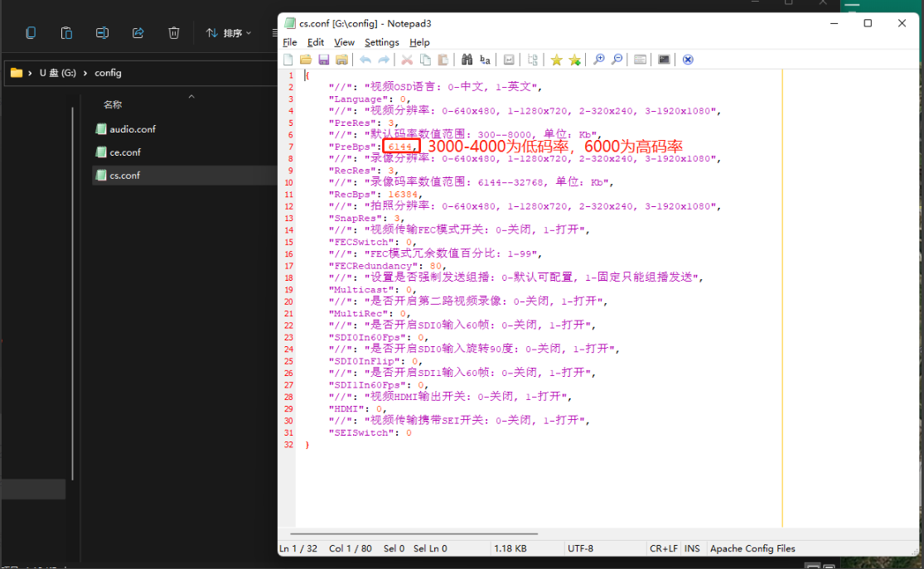Image resolution: width=924 pixels, height=569 pixels.
Task: Place cursor on "SEISwitch": 0 line
Action: click(x=370, y=432)
